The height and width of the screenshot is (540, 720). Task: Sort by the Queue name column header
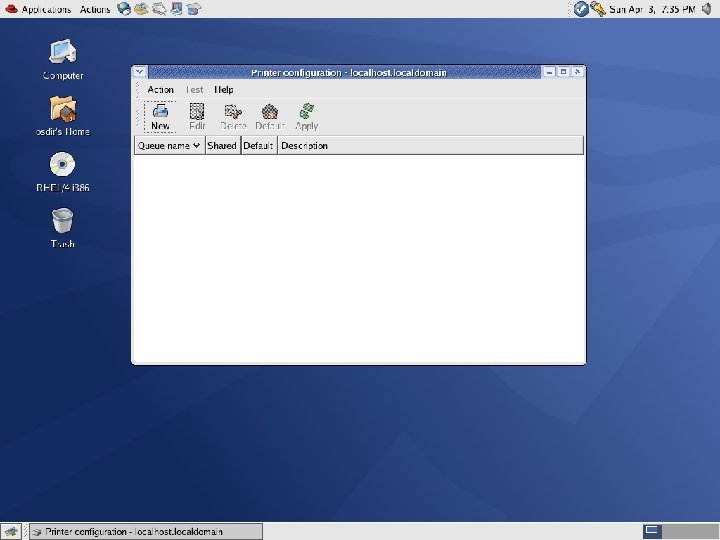169,146
